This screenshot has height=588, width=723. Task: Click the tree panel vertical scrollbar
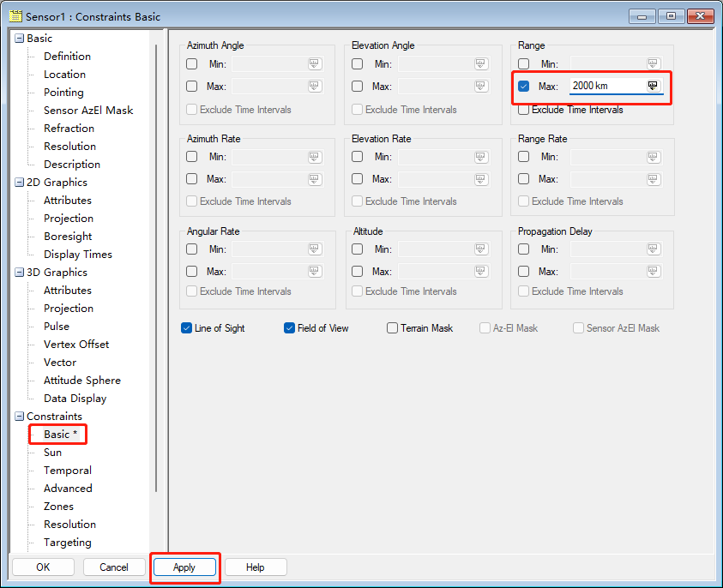point(156,257)
